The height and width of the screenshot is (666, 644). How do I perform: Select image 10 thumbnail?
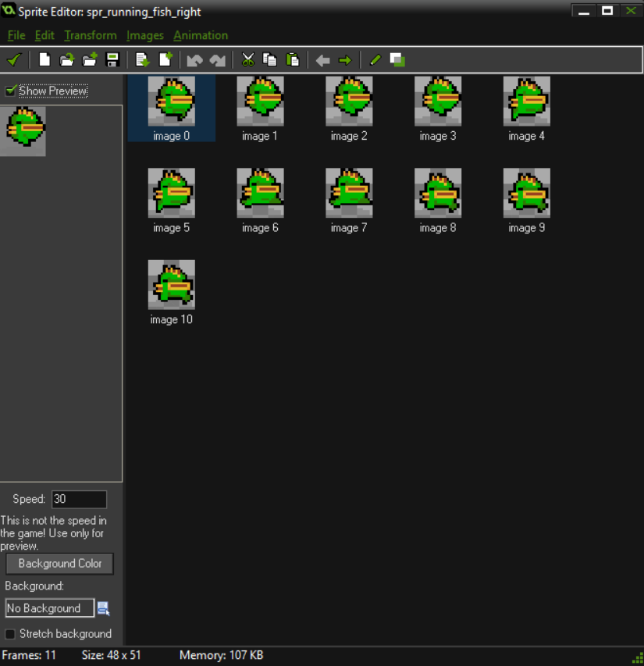[172, 284]
